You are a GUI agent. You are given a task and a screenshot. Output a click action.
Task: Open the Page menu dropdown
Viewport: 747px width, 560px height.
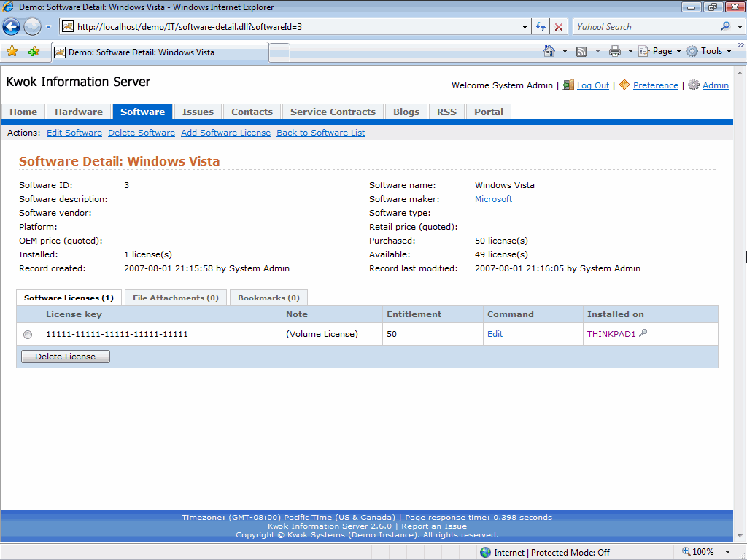[x=660, y=51]
